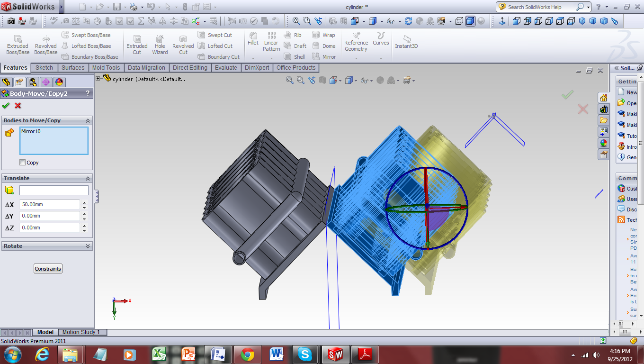
Task: Switch to the Features tab
Action: (x=16, y=68)
